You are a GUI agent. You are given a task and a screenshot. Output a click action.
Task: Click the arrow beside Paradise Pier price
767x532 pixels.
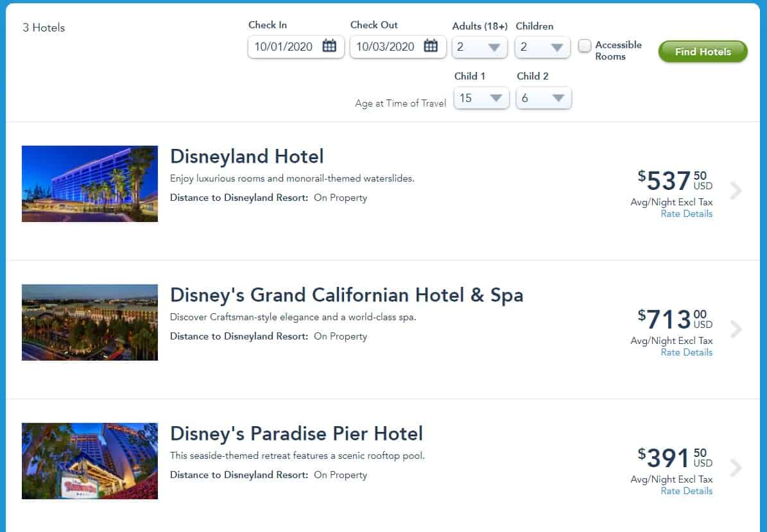click(x=736, y=468)
